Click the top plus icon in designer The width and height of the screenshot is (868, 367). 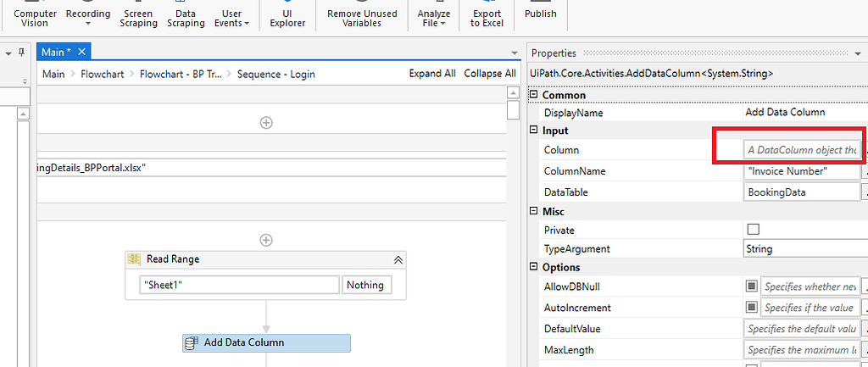[x=266, y=122]
